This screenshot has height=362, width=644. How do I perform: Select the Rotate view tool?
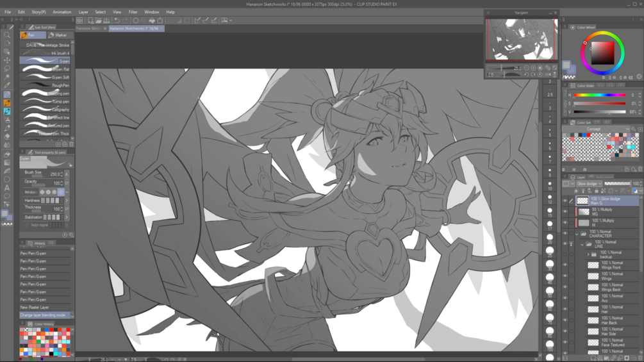click(x=7, y=43)
